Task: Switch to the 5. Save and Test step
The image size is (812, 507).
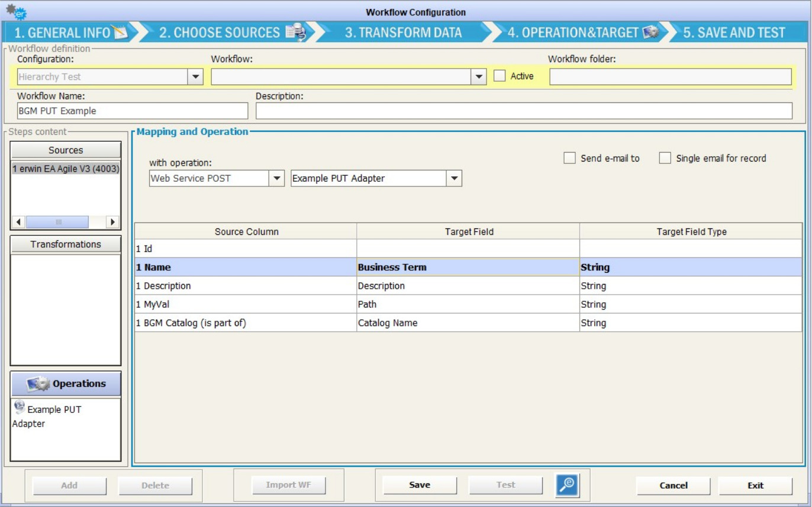Action: click(734, 33)
